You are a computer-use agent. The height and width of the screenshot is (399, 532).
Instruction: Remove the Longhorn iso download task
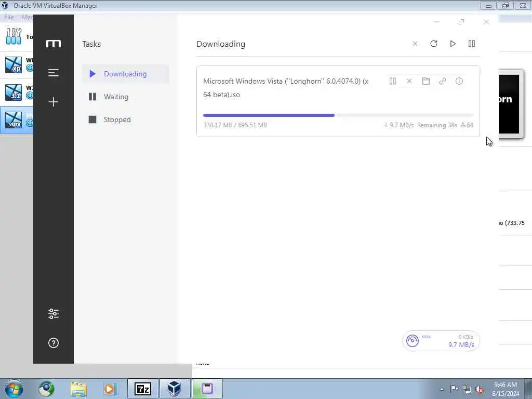409,81
